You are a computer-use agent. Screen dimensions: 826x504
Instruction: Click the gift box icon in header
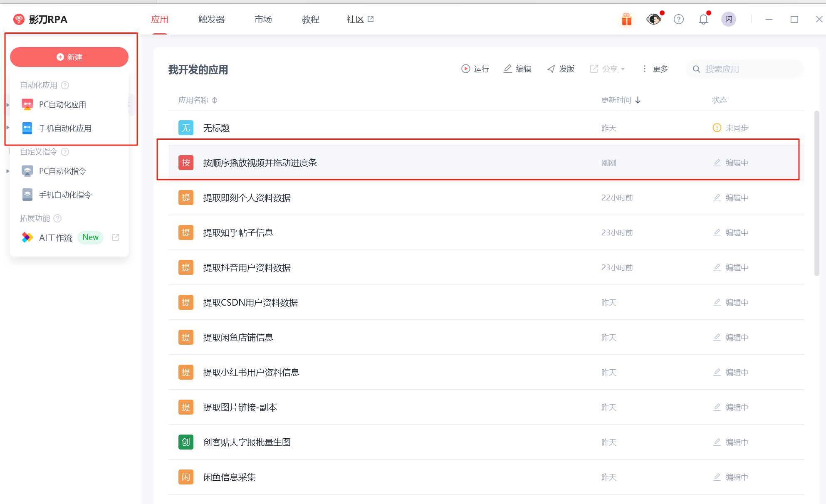[626, 20]
